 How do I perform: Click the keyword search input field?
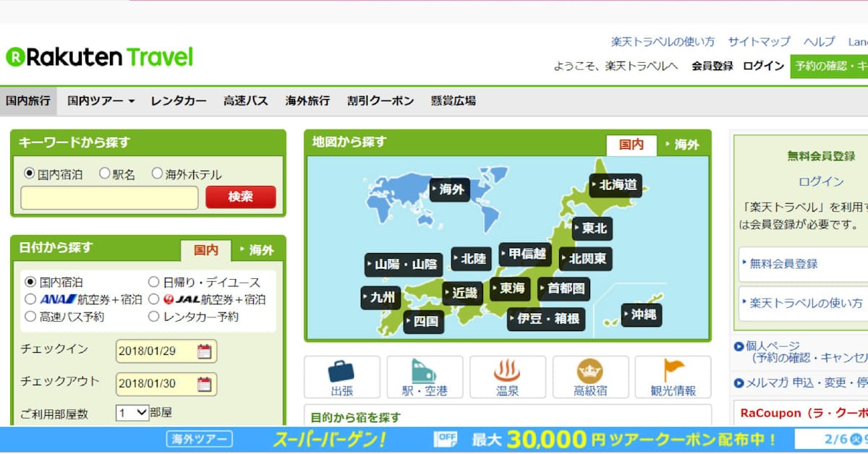click(109, 197)
